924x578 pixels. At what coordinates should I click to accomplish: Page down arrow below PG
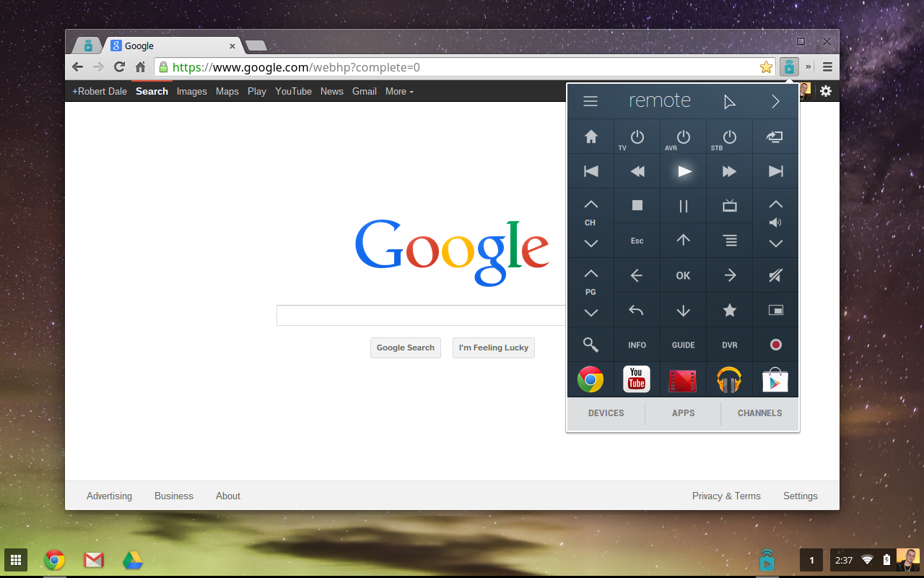point(590,313)
